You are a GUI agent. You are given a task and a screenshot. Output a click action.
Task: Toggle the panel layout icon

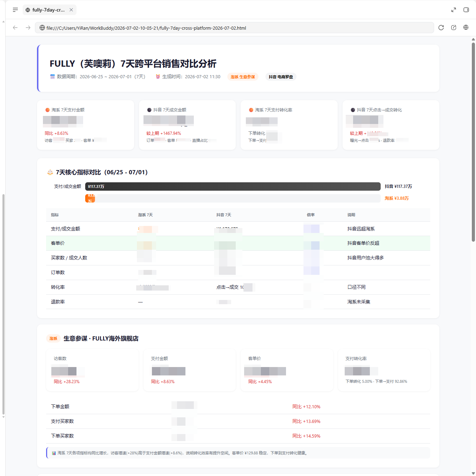pyautogui.click(x=466, y=10)
